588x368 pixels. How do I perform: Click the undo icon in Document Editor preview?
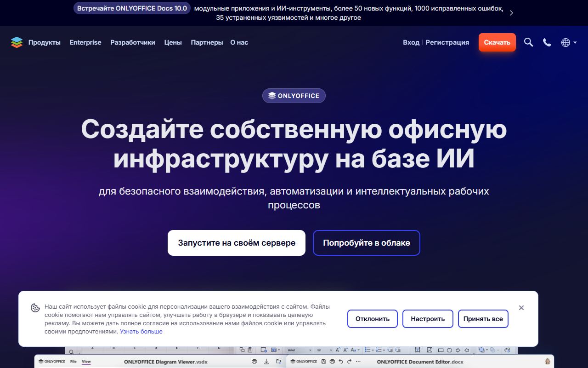[341, 362]
